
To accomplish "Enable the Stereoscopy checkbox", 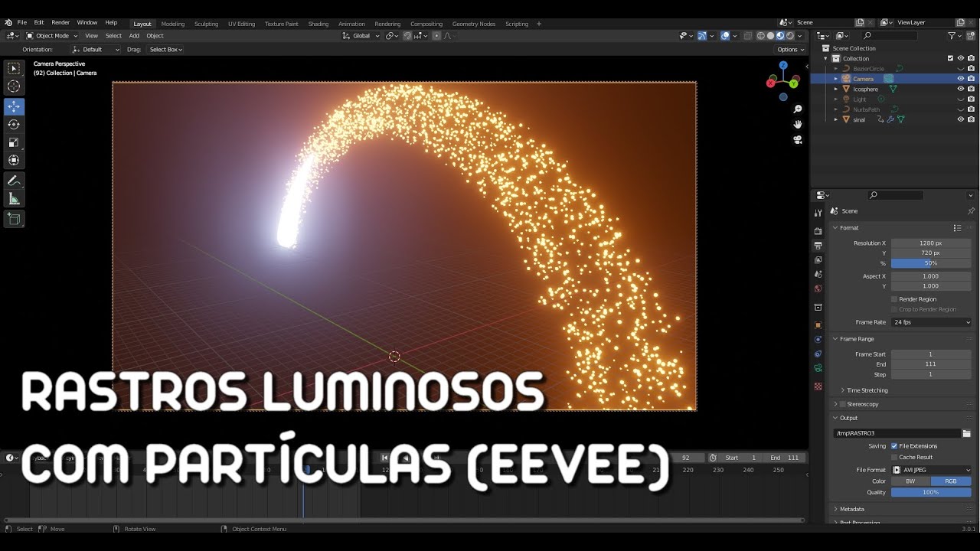I will (843, 404).
